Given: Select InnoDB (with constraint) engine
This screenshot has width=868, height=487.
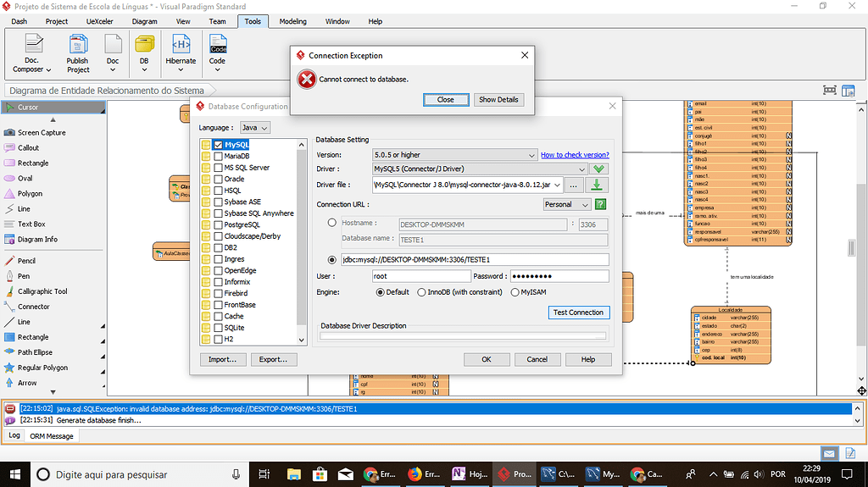Looking at the screenshot, I should [x=421, y=292].
